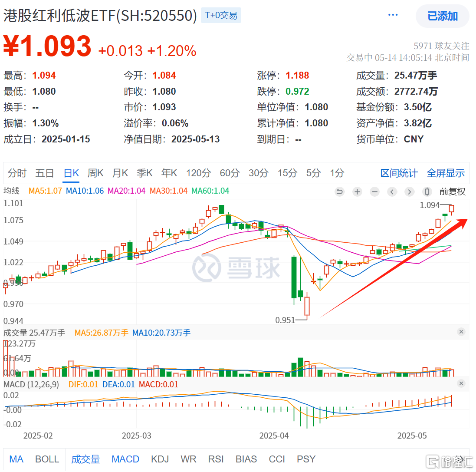Click the MA10:1.06 legend label
476x472 pixels.
coord(85,191)
